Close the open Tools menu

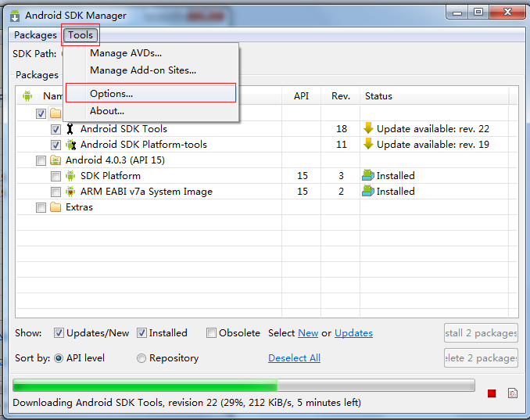(81, 35)
